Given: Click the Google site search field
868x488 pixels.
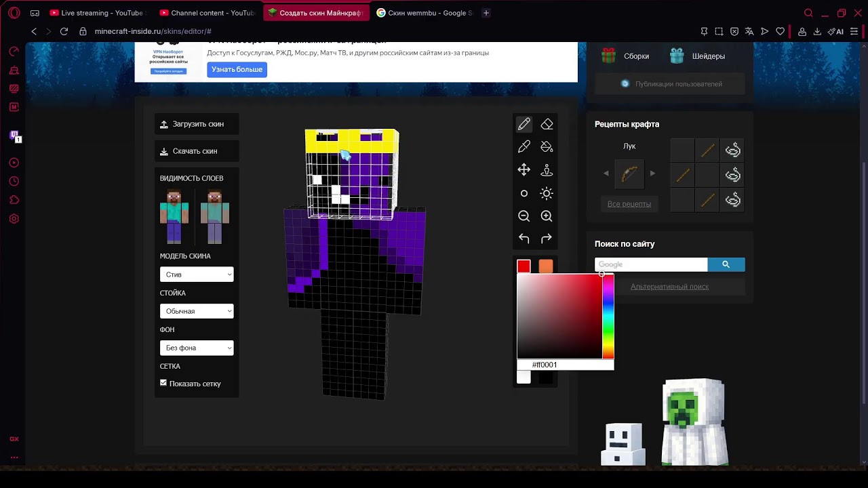Looking at the screenshot, I should [x=651, y=264].
